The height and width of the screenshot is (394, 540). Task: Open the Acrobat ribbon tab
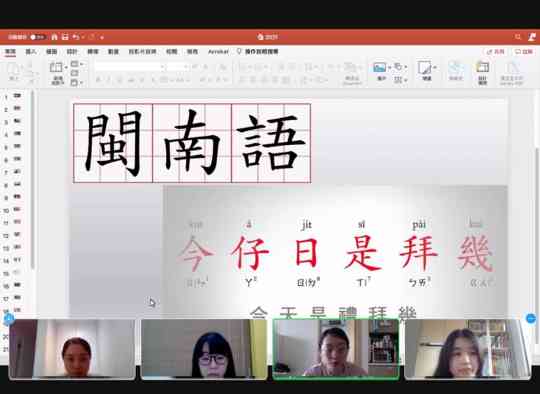218,52
